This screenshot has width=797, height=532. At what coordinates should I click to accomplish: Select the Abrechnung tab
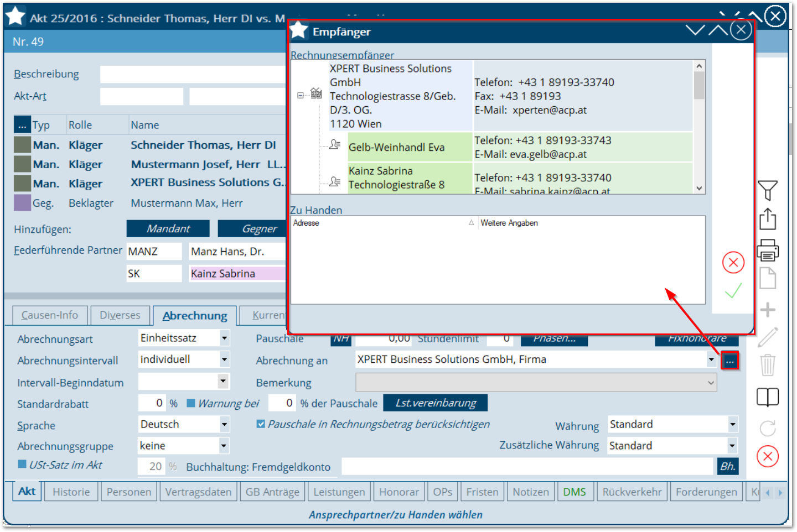tap(195, 316)
